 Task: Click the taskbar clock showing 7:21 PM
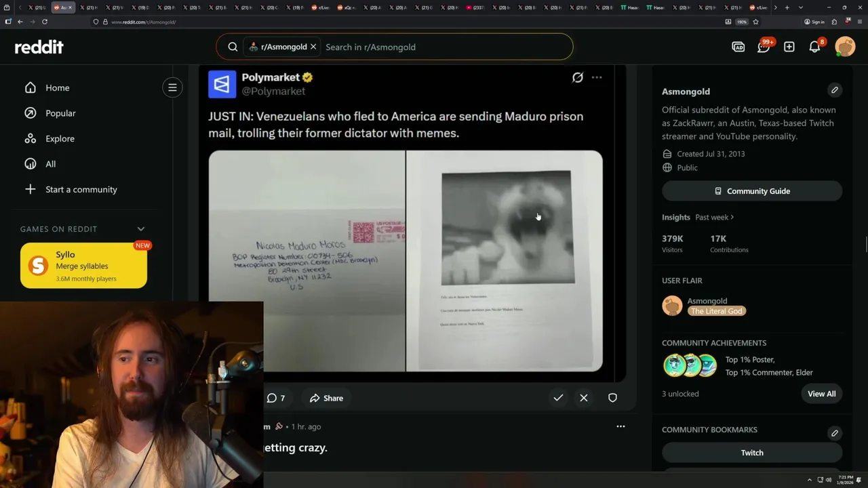845,480
